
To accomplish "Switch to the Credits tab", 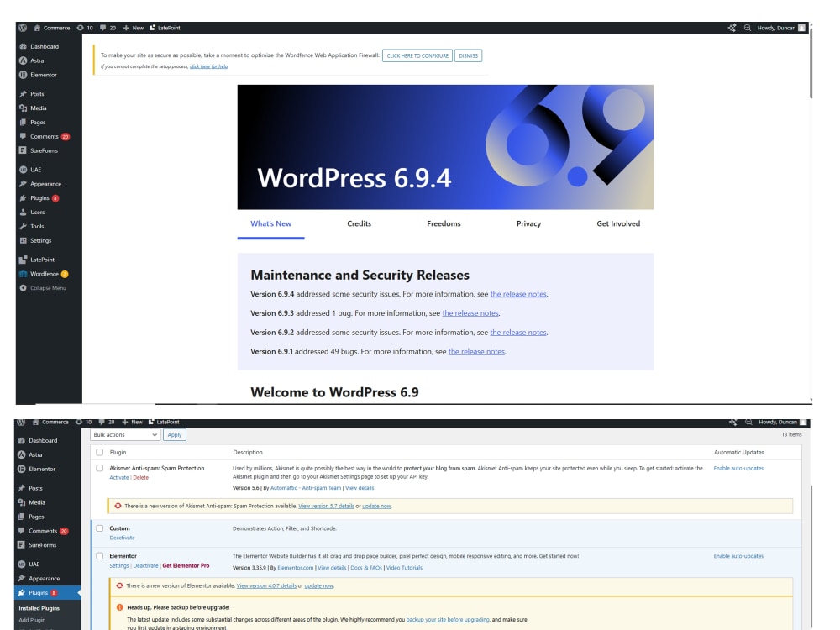I will (x=359, y=224).
